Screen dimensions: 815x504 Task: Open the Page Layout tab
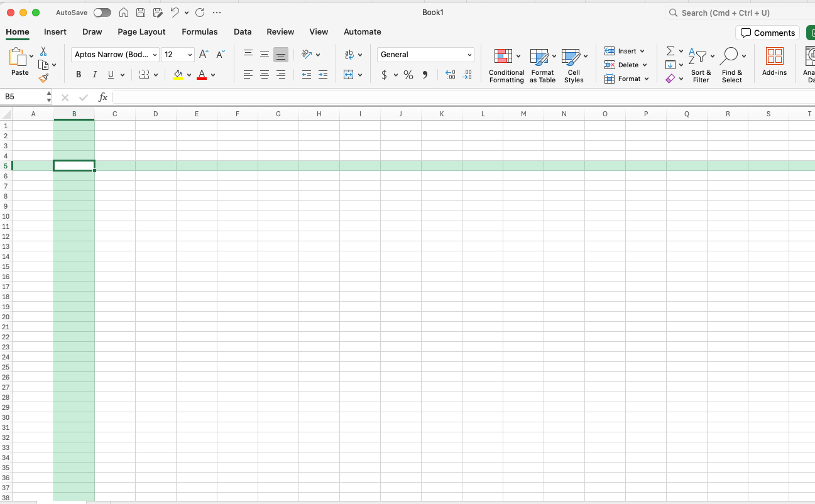pyautogui.click(x=141, y=31)
